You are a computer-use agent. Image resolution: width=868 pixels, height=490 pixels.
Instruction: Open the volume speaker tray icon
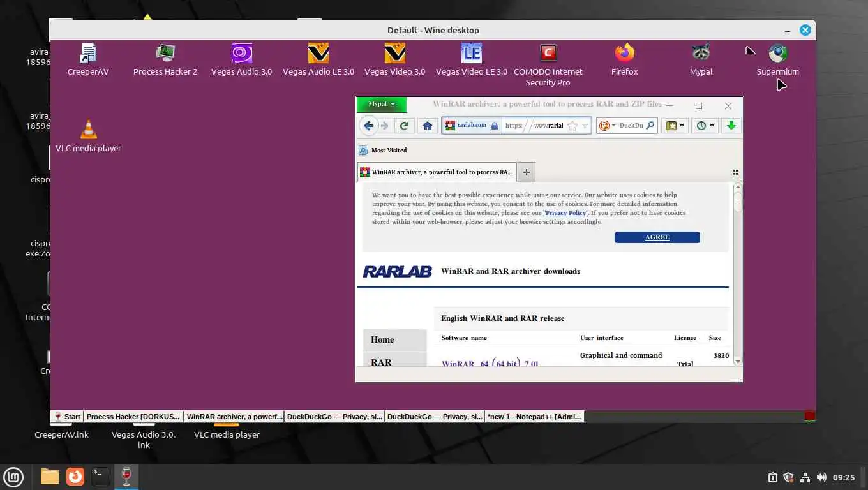(x=821, y=477)
